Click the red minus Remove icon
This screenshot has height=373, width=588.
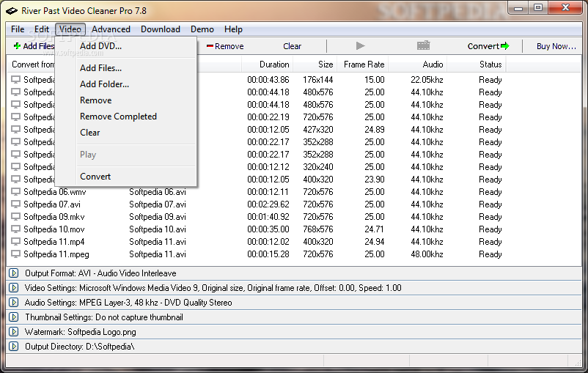pyautogui.click(x=210, y=46)
